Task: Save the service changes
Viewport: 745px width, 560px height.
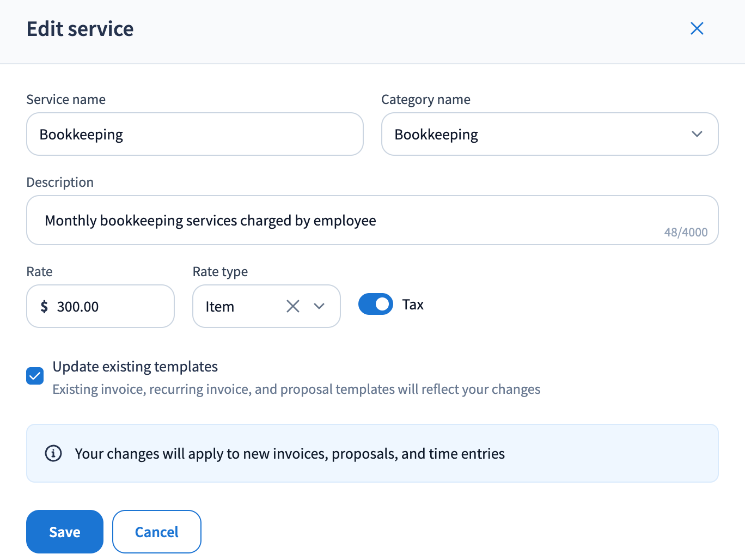Action: pyautogui.click(x=65, y=532)
